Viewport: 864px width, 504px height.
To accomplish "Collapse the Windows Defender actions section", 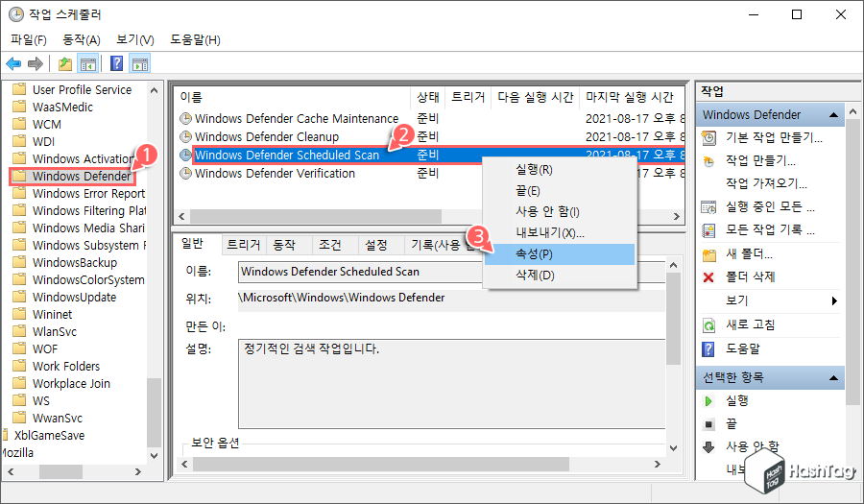I will pos(833,114).
